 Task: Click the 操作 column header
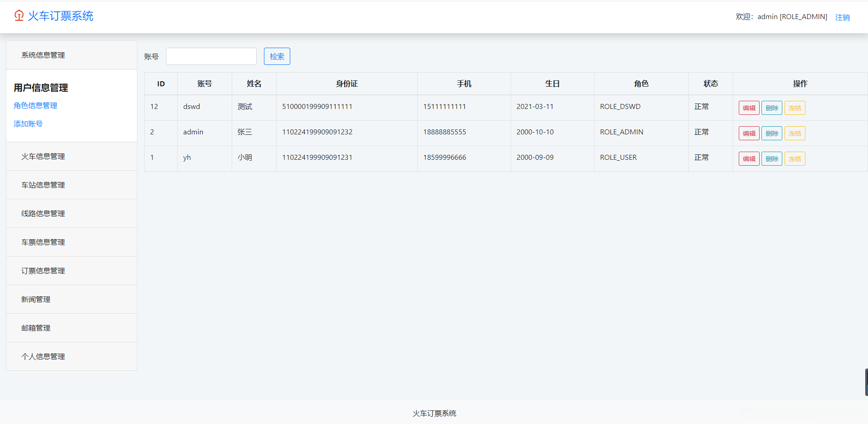800,84
